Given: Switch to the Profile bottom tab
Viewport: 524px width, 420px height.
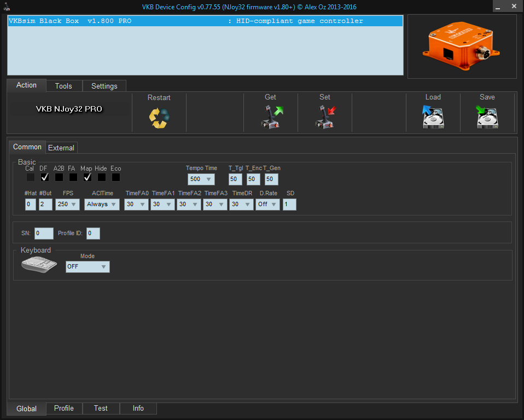Looking at the screenshot, I should (x=64, y=409).
